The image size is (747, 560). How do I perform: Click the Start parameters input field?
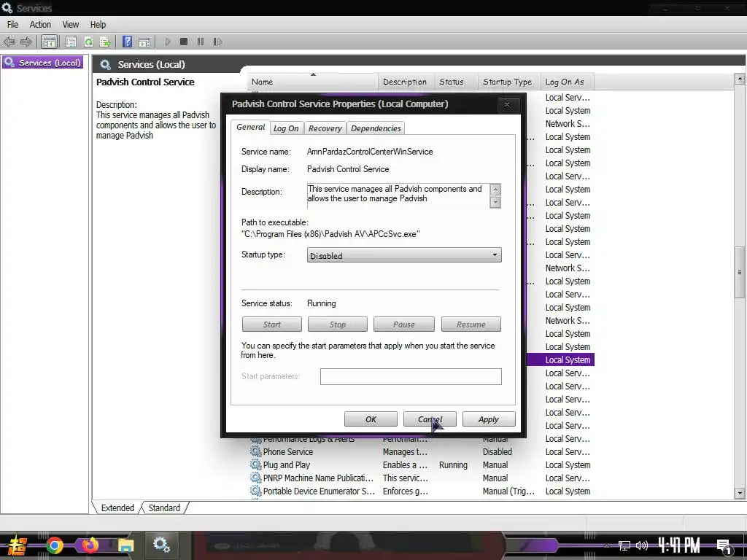point(411,376)
